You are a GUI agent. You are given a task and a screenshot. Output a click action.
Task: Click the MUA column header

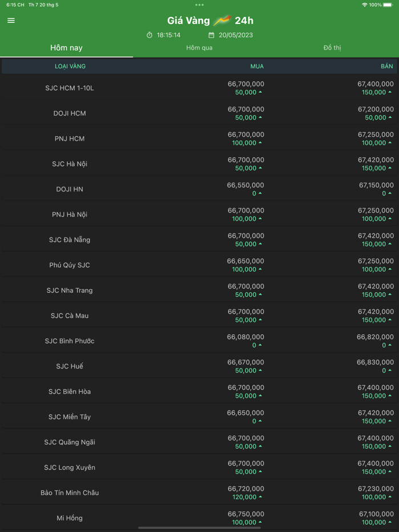click(256, 66)
